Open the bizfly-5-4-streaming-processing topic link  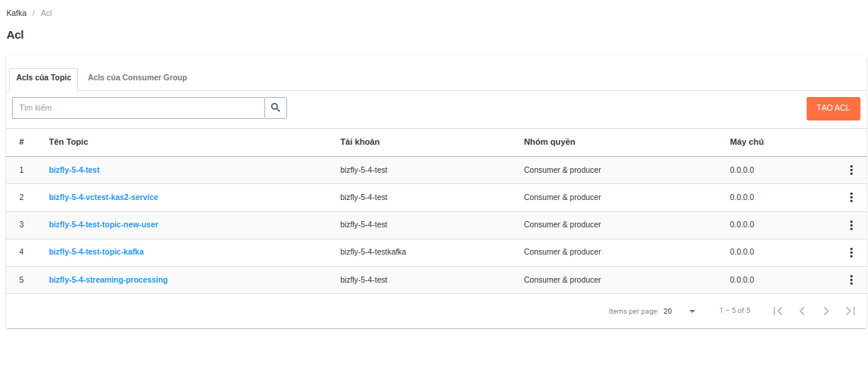108,280
